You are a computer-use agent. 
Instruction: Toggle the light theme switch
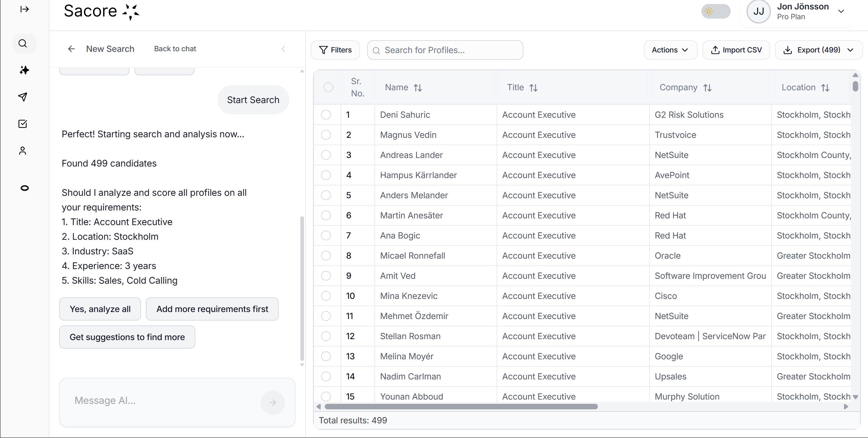coord(716,11)
